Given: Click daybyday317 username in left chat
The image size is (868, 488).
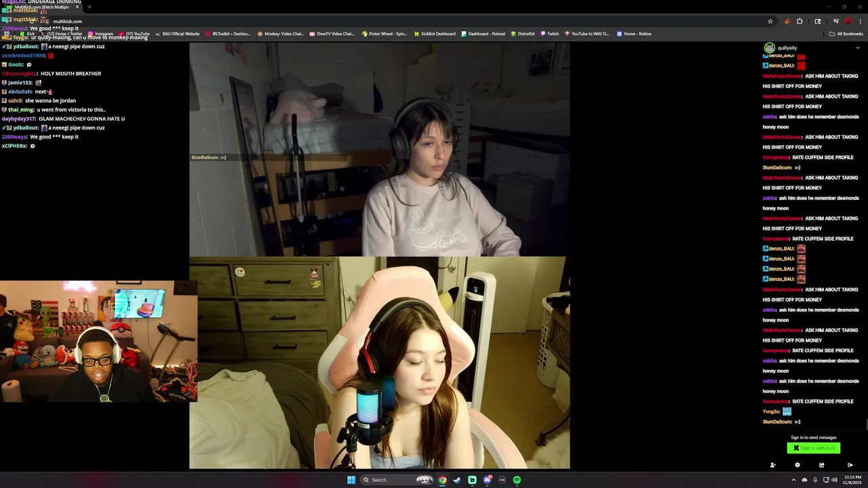Looking at the screenshot, I should coord(18,119).
